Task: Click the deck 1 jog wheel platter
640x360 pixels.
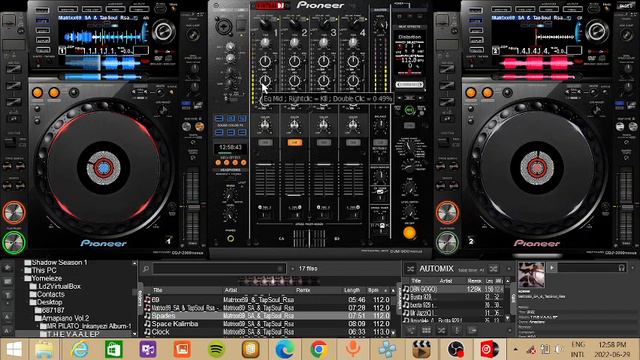Action: pyautogui.click(x=104, y=167)
